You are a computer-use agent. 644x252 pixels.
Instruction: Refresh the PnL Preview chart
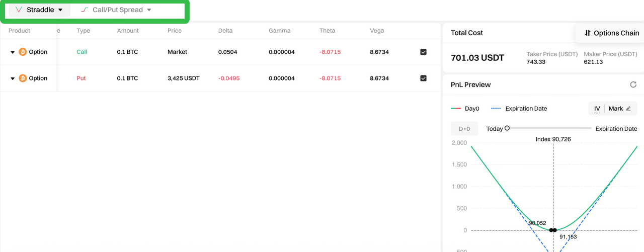633,85
